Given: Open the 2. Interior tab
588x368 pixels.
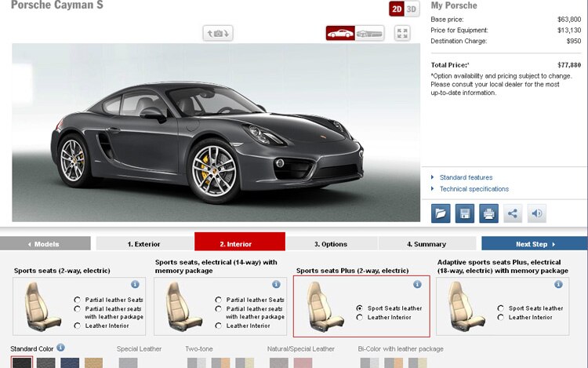Looking at the screenshot, I should (240, 242).
